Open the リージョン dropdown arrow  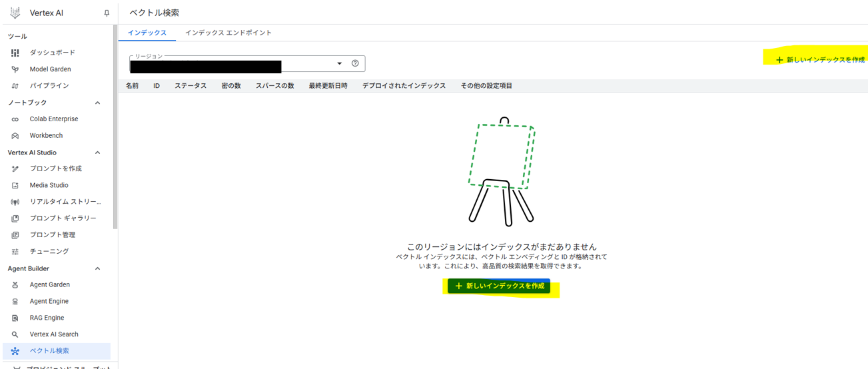click(339, 63)
